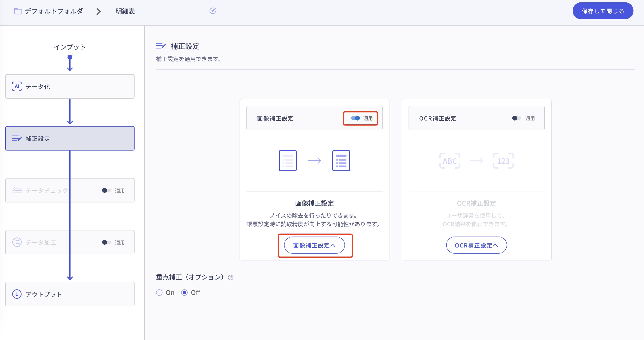This screenshot has height=340, width=644.
Task: Click the 123 bracket icon
Action: [503, 161]
